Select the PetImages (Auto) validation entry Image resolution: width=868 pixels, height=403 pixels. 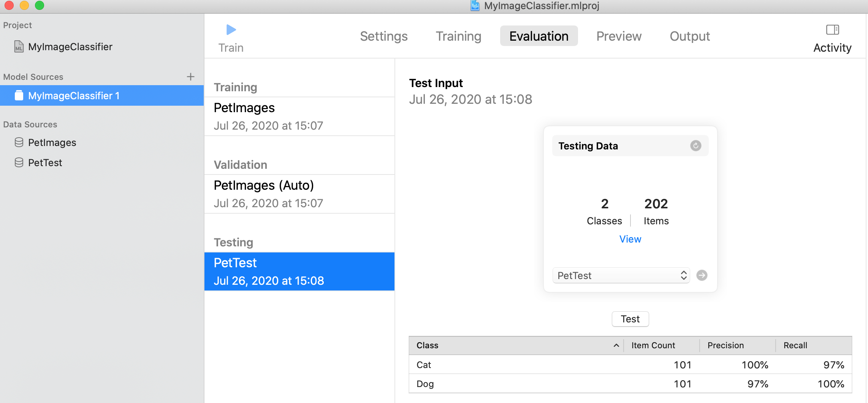[x=299, y=194]
